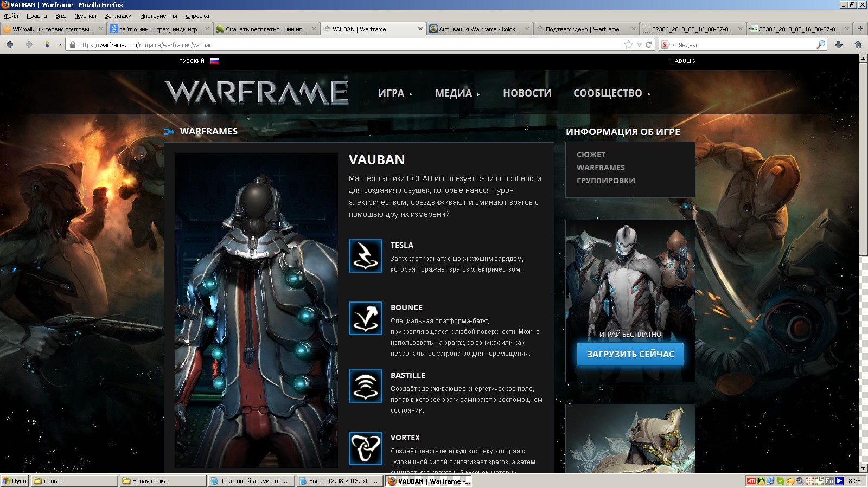Viewport: 868px width, 488px height.
Task: Switch to the first 32386_2013_08_16 tab
Action: [692, 29]
